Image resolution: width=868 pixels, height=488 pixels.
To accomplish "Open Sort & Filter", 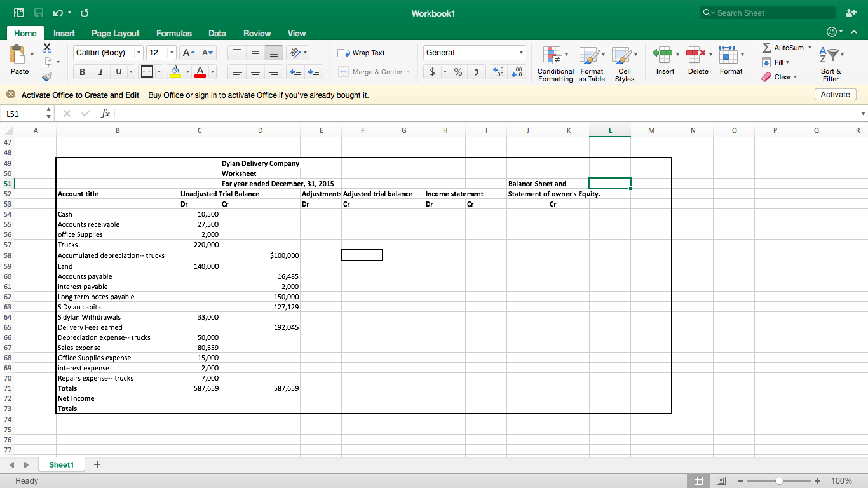I will pos(830,64).
